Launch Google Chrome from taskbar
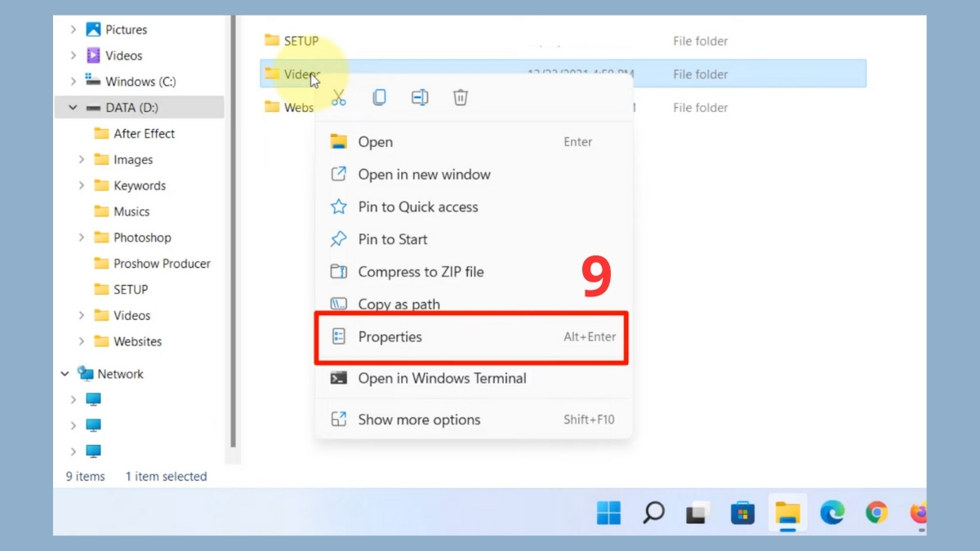This screenshot has width=980, height=551. tap(877, 513)
